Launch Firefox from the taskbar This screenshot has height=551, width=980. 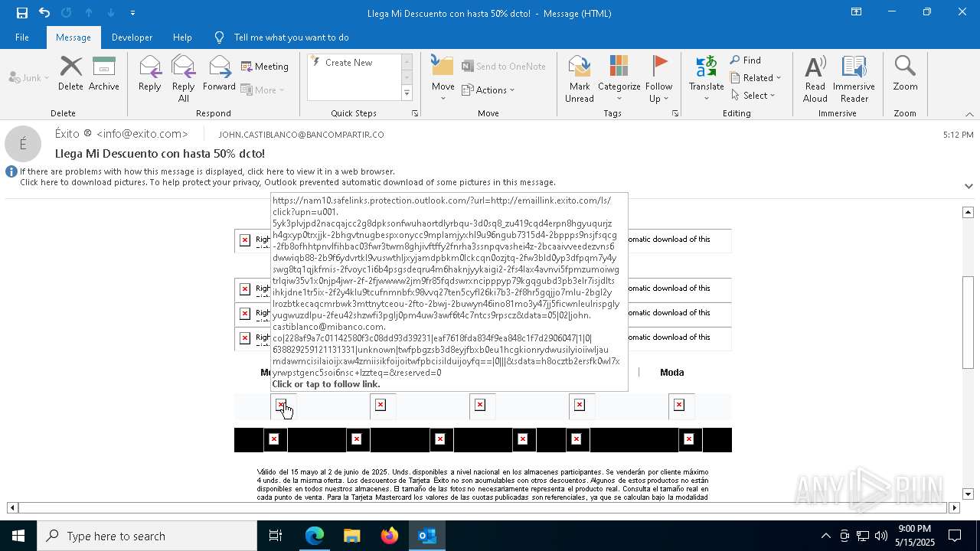tap(390, 536)
